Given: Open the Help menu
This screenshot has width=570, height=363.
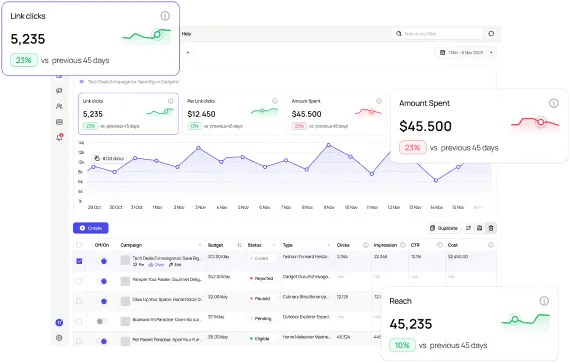Looking at the screenshot, I should pos(186,34).
